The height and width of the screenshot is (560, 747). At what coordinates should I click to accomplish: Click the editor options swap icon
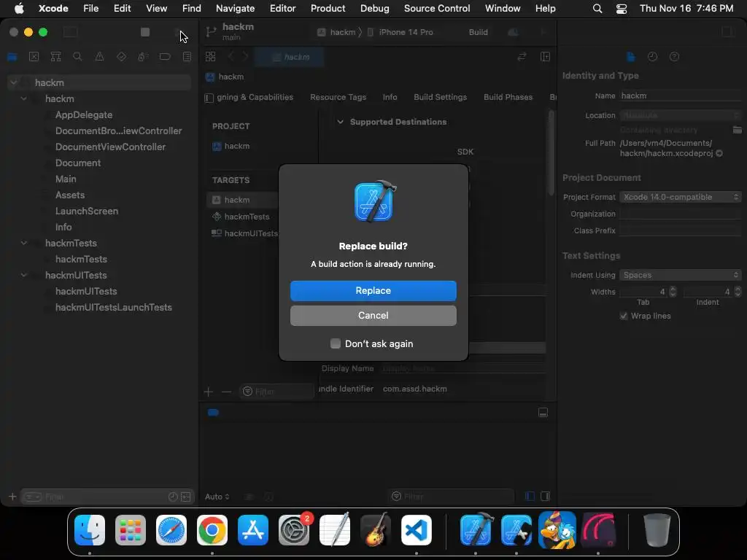pos(522,57)
